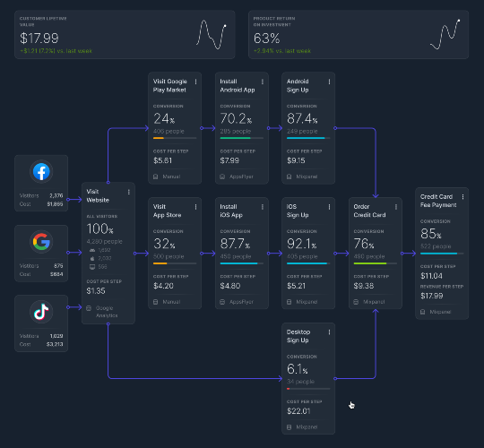Click the Order Credit Card title
This screenshot has width=484, height=448.
pyautogui.click(x=369, y=211)
